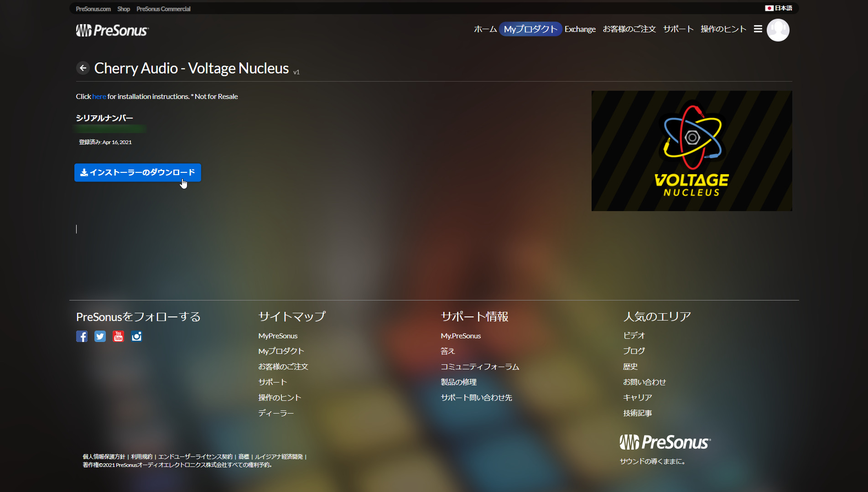
Task: Open 操作のヒント in top navigation
Action: click(723, 29)
